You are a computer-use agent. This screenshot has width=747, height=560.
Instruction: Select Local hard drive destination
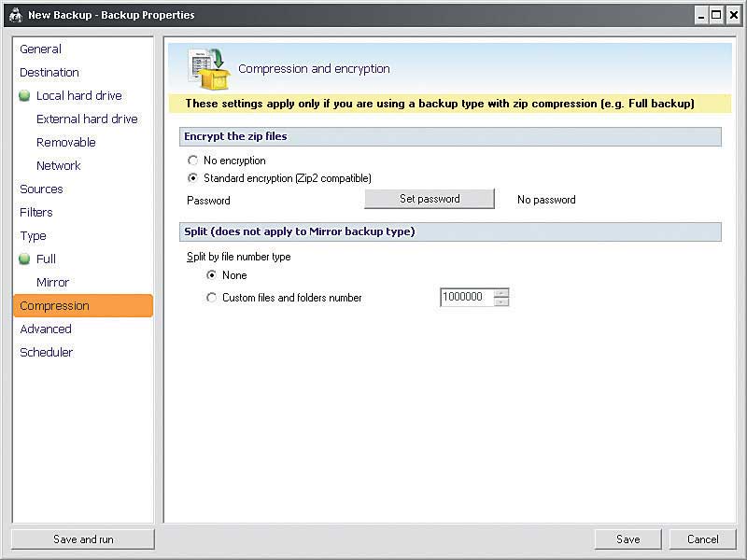[79, 96]
